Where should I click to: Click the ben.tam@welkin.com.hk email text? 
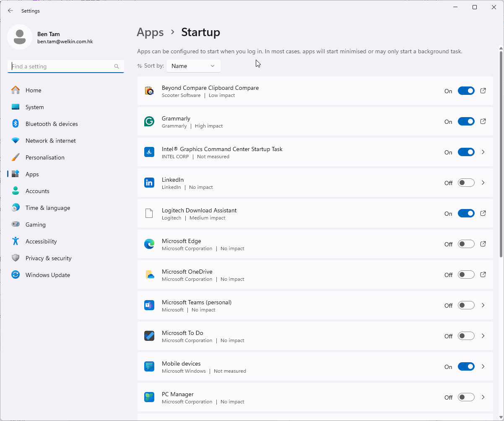[65, 42]
